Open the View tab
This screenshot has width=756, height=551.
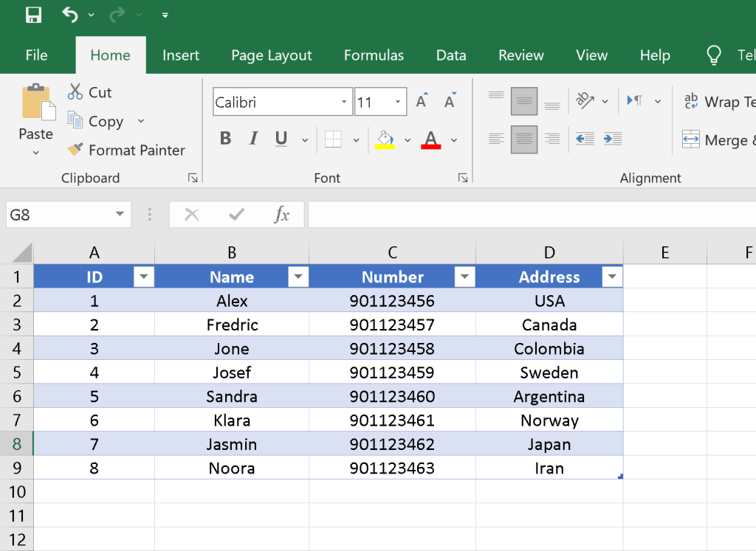pos(591,55)
